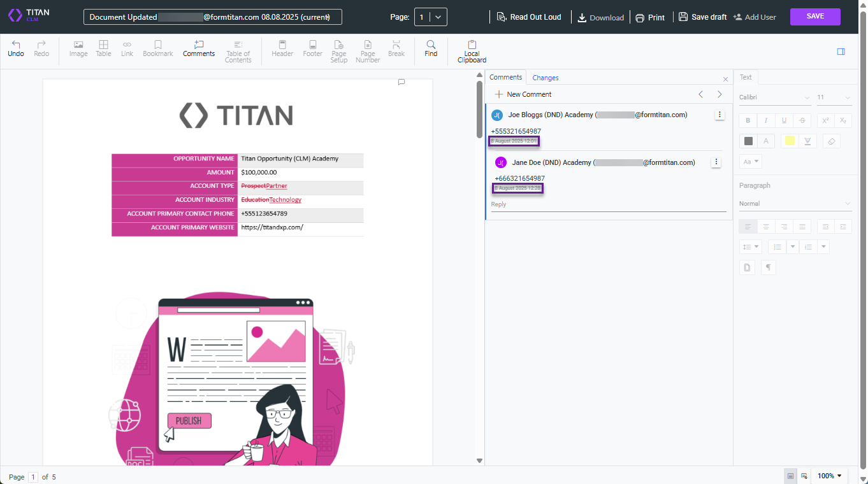
Task: Toggle superscript formatting
Action: point(825,120)
